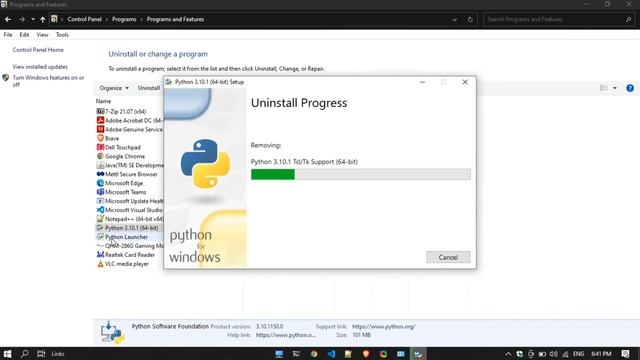Open taskbar Search

[x=24, y=353]
